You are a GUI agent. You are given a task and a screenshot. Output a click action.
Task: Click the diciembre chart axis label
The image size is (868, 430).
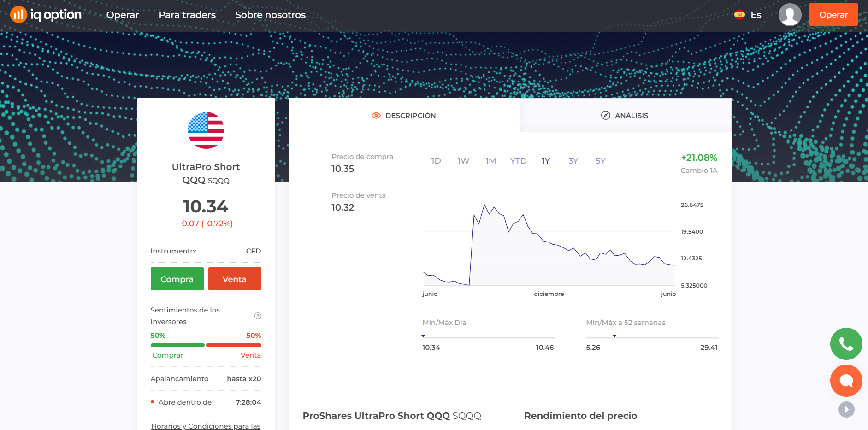point(549,294)
